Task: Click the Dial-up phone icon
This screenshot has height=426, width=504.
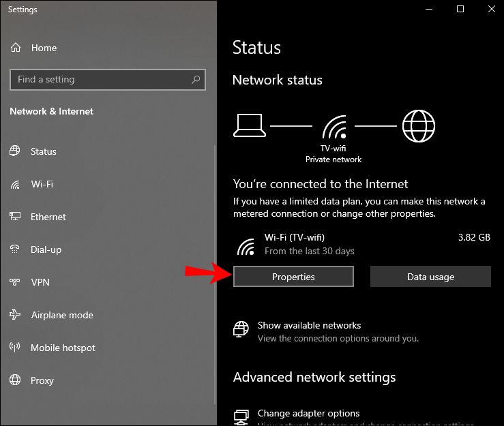Action: pos(15,249)
